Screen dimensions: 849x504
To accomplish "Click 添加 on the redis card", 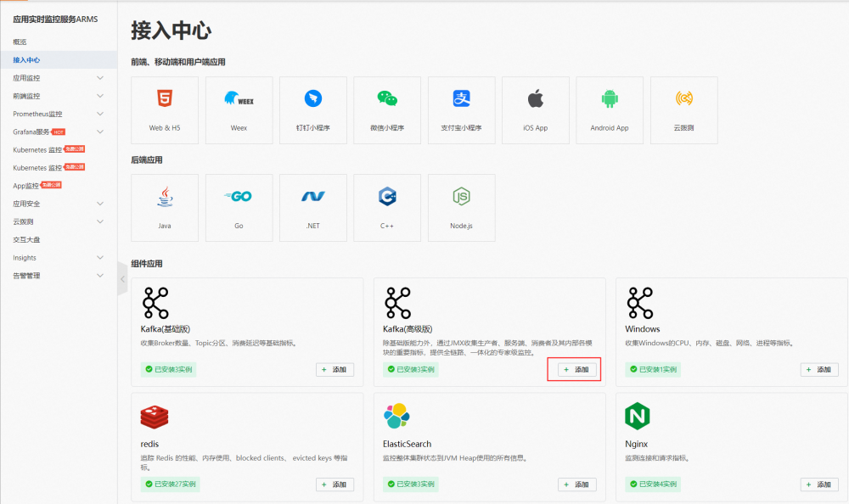I will click(x=335, y=484).
